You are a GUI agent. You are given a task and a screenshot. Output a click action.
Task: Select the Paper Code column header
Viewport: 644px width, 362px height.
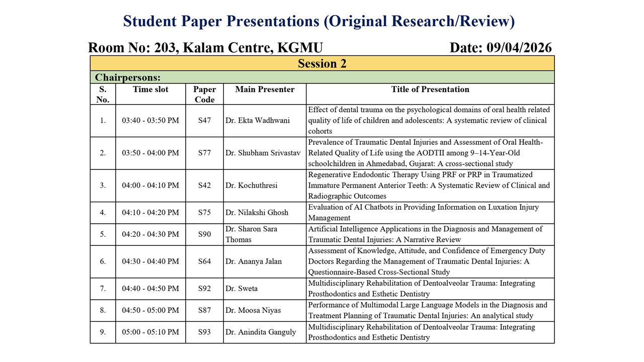(204, 94)
